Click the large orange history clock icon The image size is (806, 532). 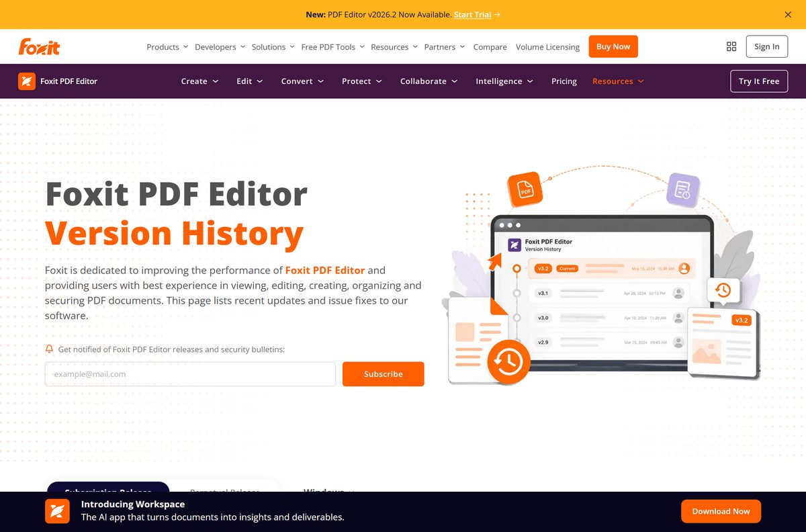[x=508, y=363]
